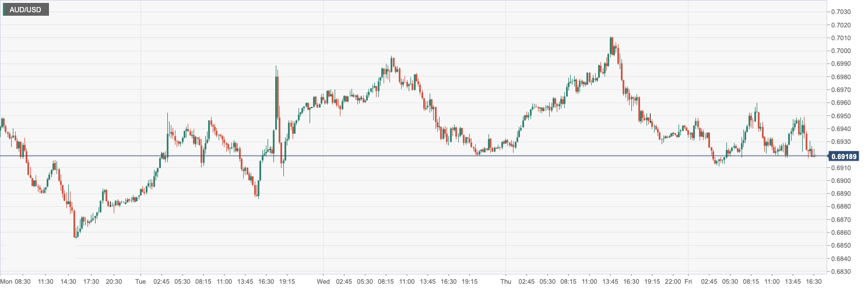Image resolution: width=868 pixels, height=289 pixels.
Task: Click the 0.7000 price axis label
Action: coord(841,51)
